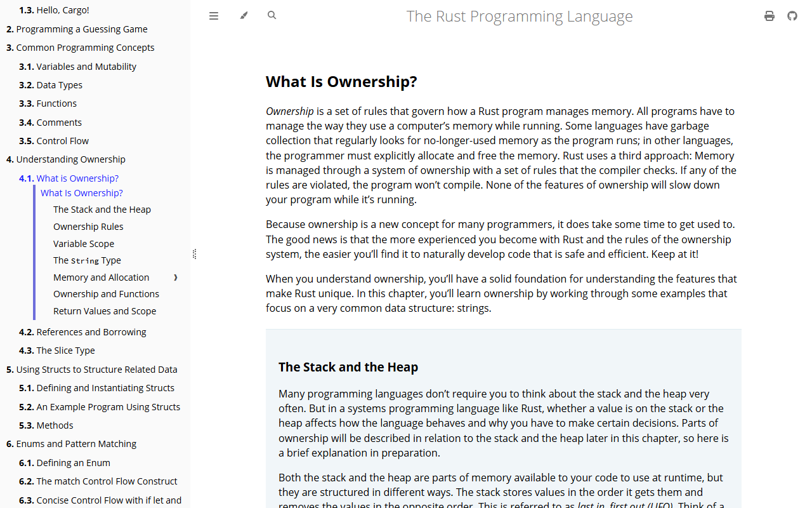The image size is (812, 508).
Task: Jump to Return Values and Scope subsection
Action: pyautogui.click(x=105, y=311)
